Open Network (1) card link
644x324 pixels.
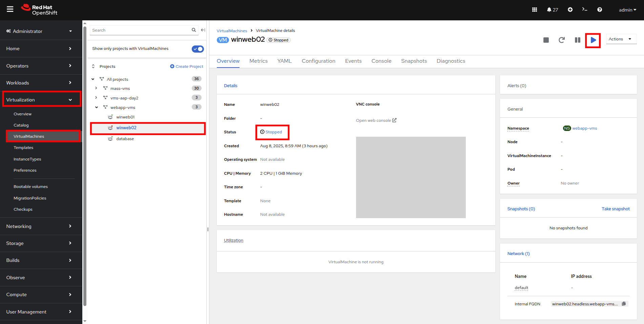518,254
